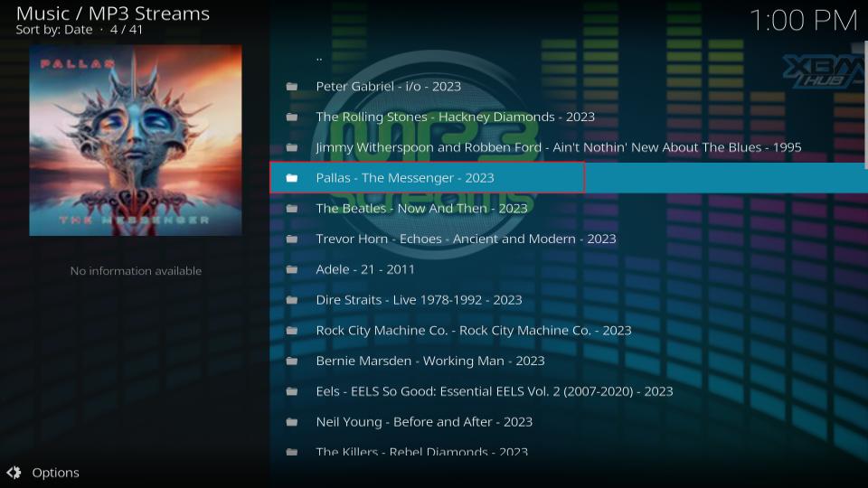Click the folder icon beside Bernie Marsden entry

[x=292, y=361]
